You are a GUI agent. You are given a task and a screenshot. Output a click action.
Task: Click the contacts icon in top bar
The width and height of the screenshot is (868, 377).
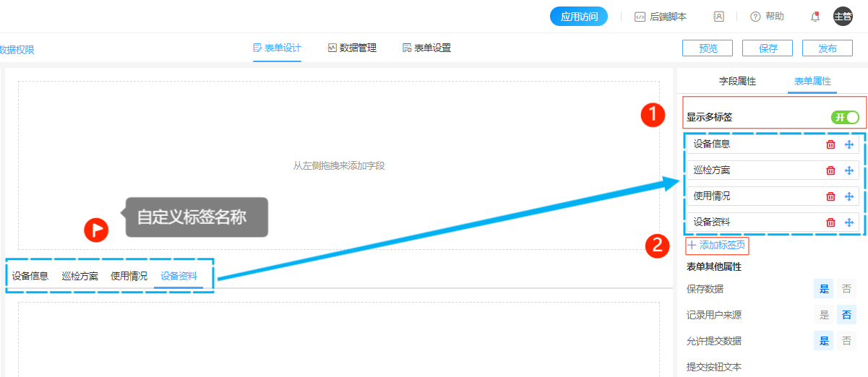coord(718,17)
